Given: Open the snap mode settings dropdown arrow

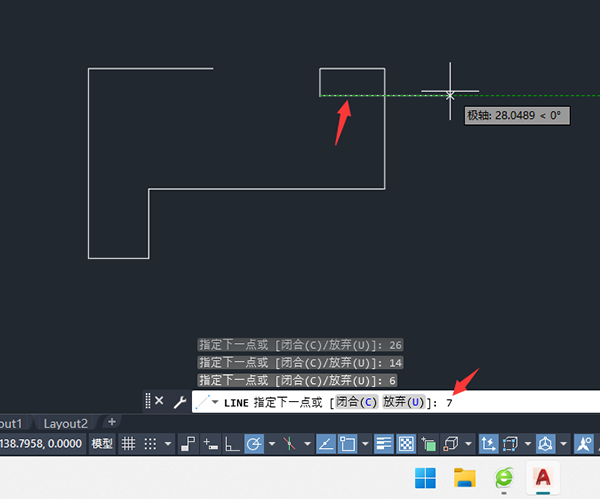Looking at the screenshot, I should [x=168, y=444].
